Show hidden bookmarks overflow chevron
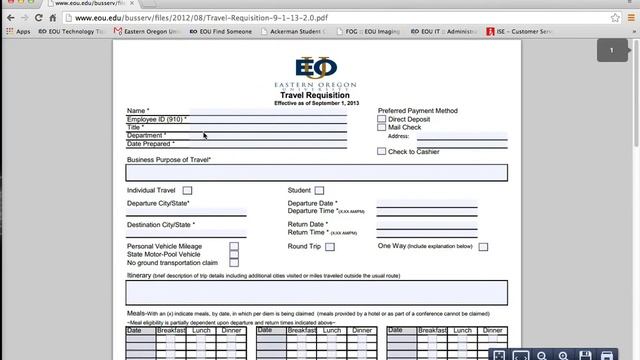 (x=634, y=31)
